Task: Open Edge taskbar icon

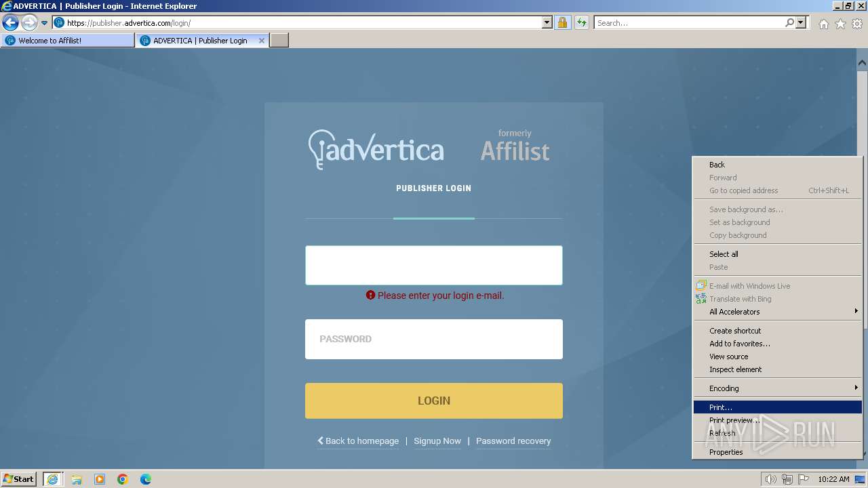Action: click(x=146, y=479)
